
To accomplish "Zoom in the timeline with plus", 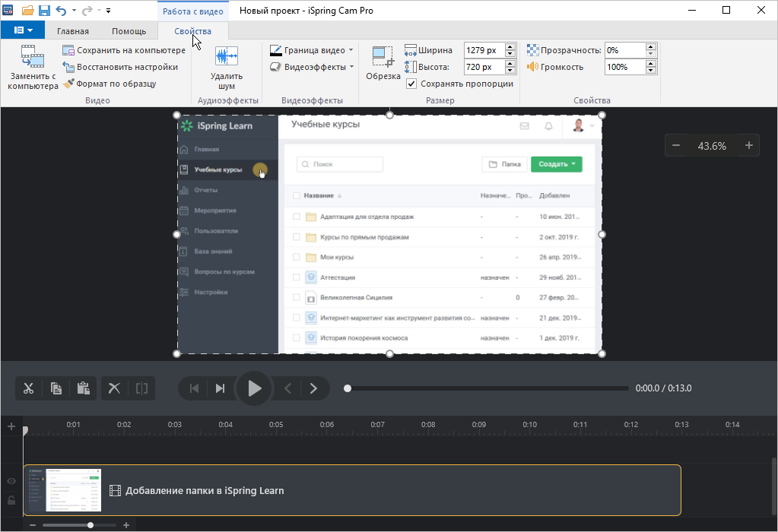I will coord(126,525).
